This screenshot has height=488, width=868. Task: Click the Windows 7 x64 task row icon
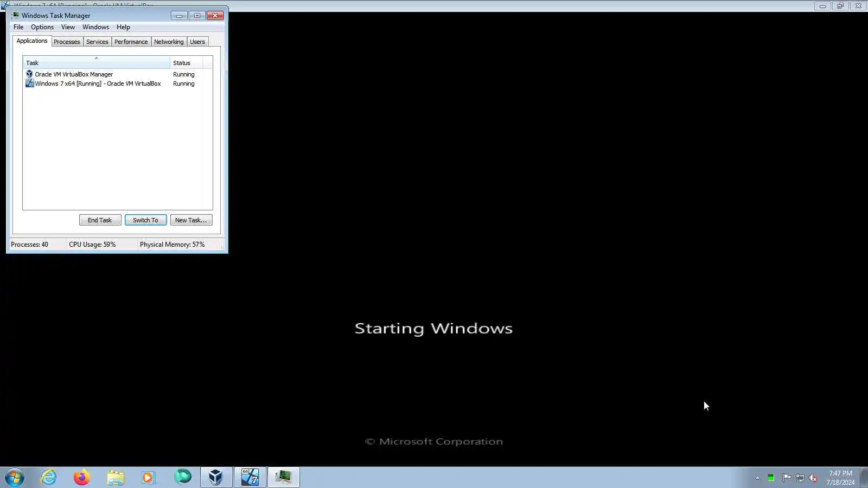(29, 84)
